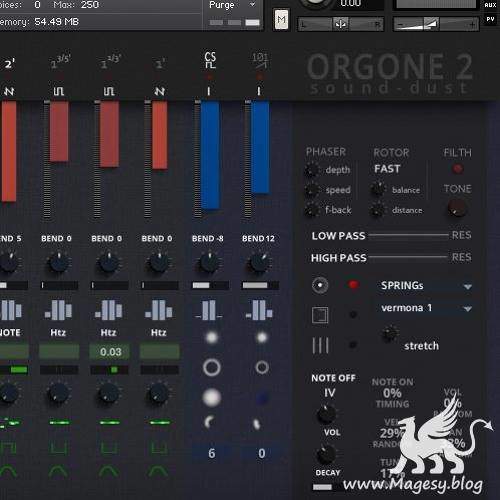
Task: Click the LOW PASS filter slider
Action: [x=408, y=235]
